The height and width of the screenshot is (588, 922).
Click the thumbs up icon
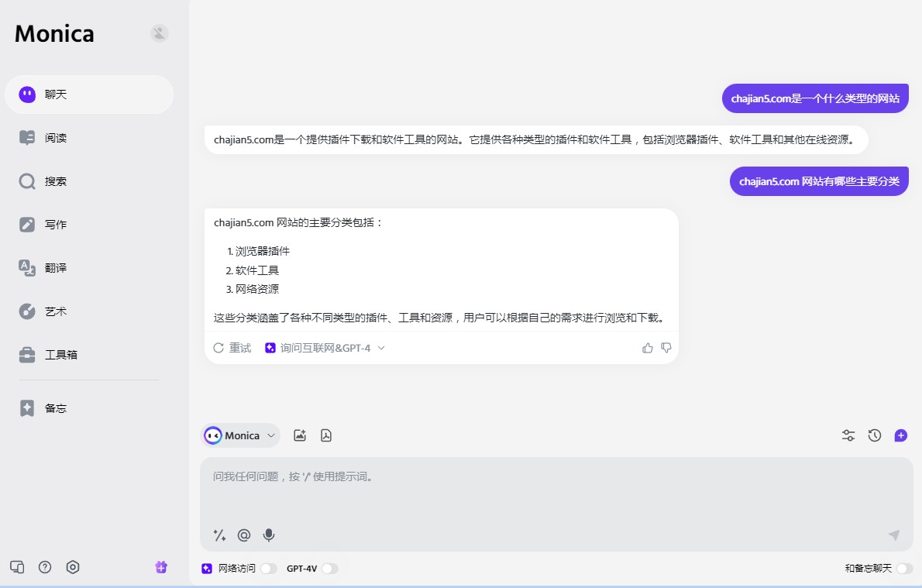pyautogui.click(x=648, y=348)
